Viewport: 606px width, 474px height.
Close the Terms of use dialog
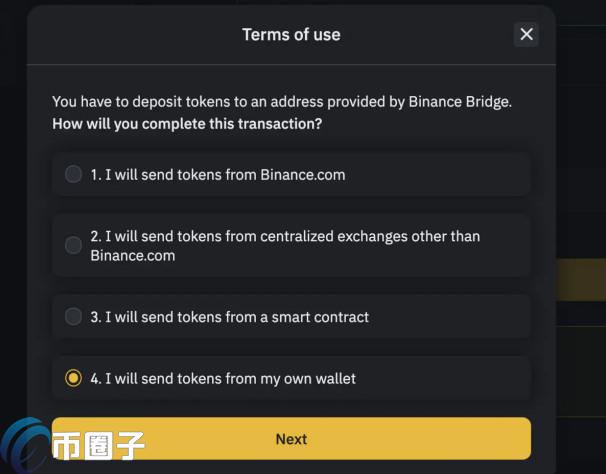(x=526, y=35)
